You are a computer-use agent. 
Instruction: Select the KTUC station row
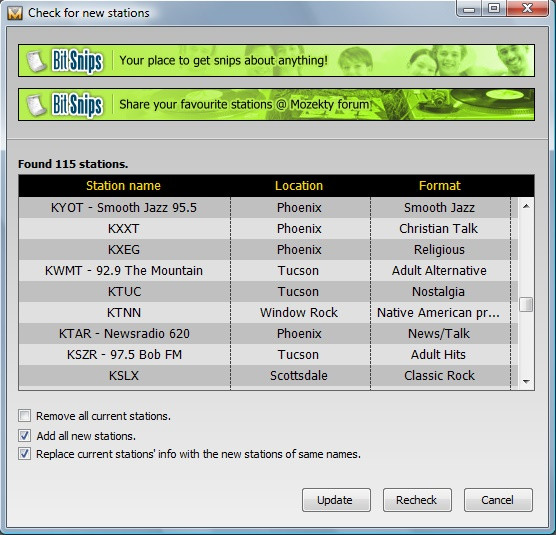pos(268,291)
